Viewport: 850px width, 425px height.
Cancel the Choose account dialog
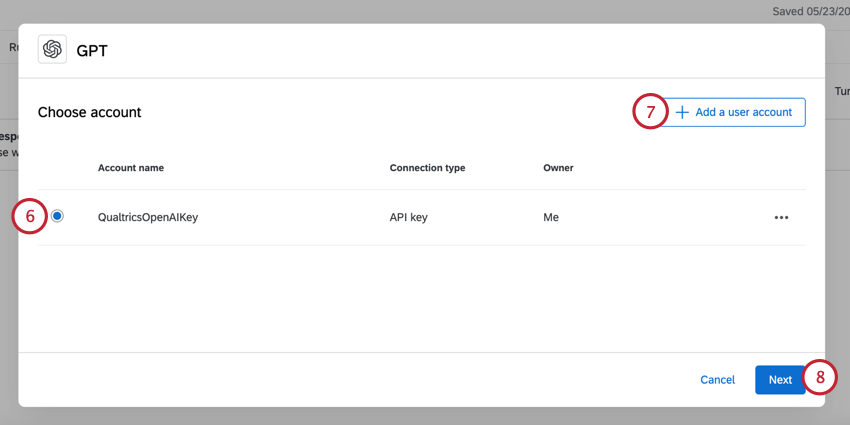pyautogui.click(x=718, y=380)
